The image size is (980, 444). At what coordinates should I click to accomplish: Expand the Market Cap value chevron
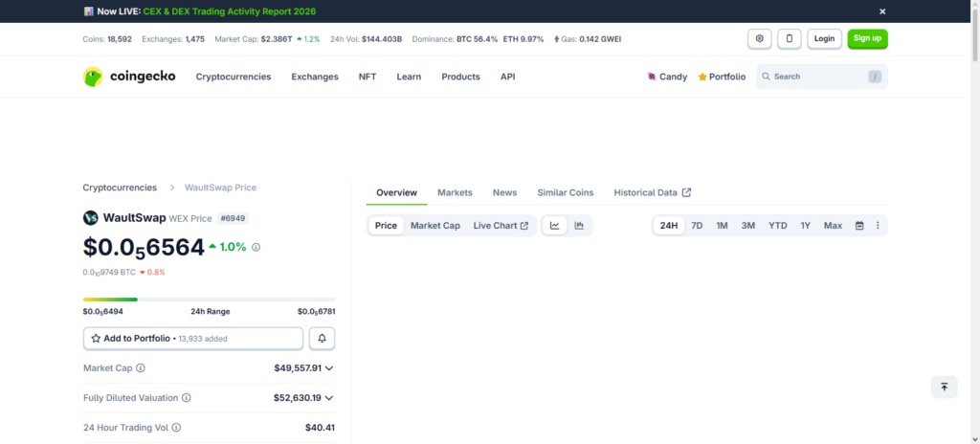pos(329,368)
